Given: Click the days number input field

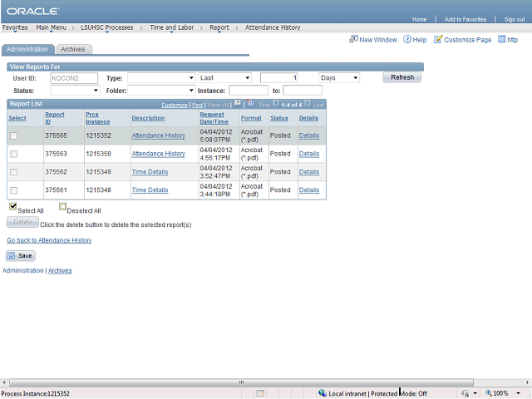Looking at the screenshot, I should [279, 78].
